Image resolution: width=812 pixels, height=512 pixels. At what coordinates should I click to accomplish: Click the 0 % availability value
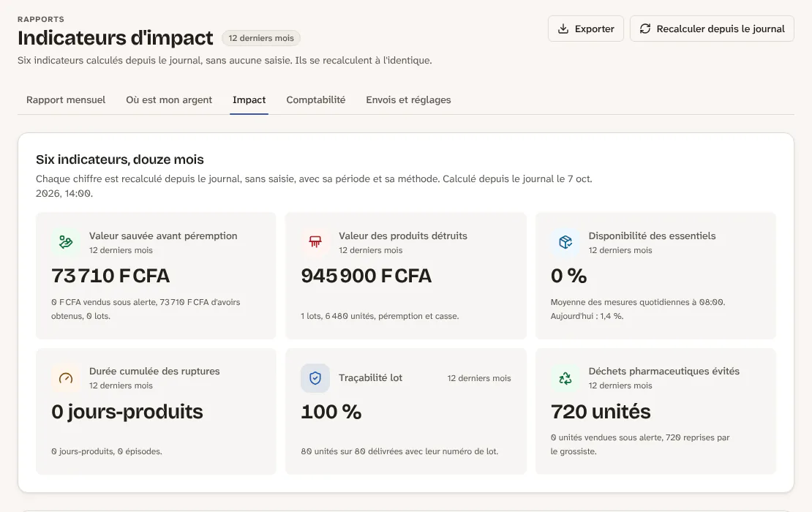pyautogui.click(x=568, y=276)
